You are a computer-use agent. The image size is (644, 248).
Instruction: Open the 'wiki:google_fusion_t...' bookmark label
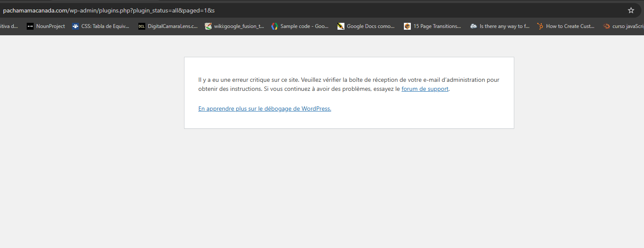pos(239,26)
